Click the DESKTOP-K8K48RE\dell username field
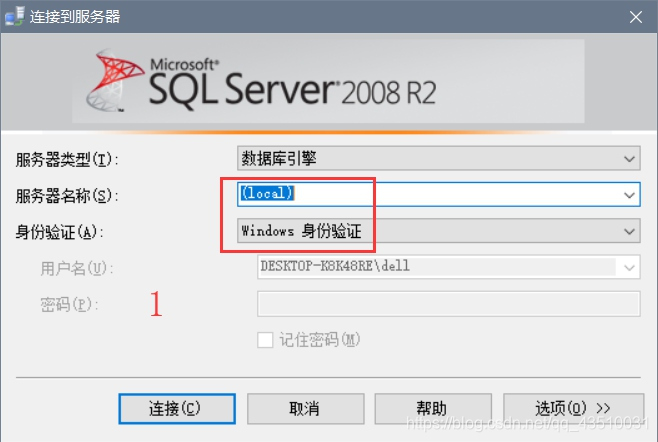Viewport: 658px width, 442px height. (x=449, y=267)
